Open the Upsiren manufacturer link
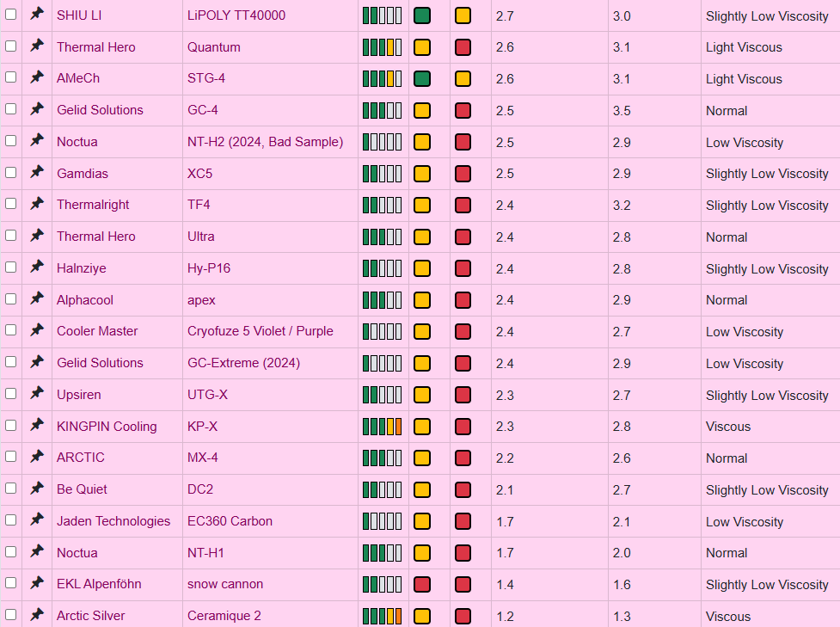 [79, 395]
